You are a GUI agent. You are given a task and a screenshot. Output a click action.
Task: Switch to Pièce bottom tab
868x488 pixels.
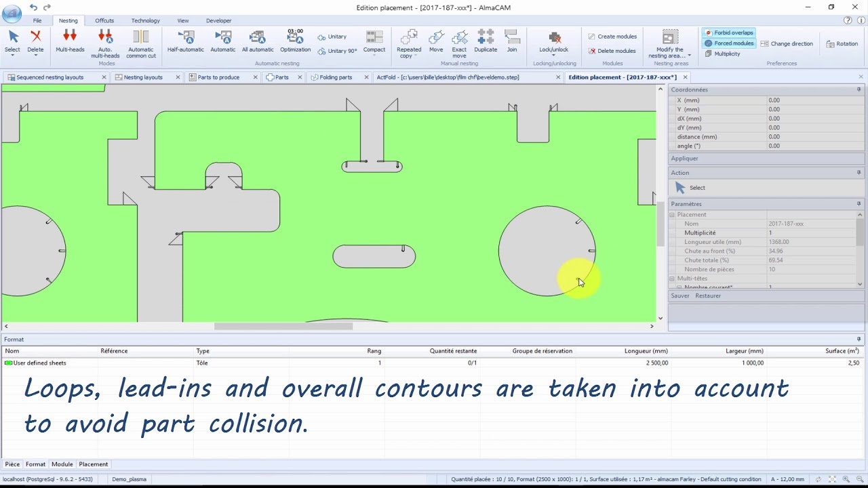point(12,464)
